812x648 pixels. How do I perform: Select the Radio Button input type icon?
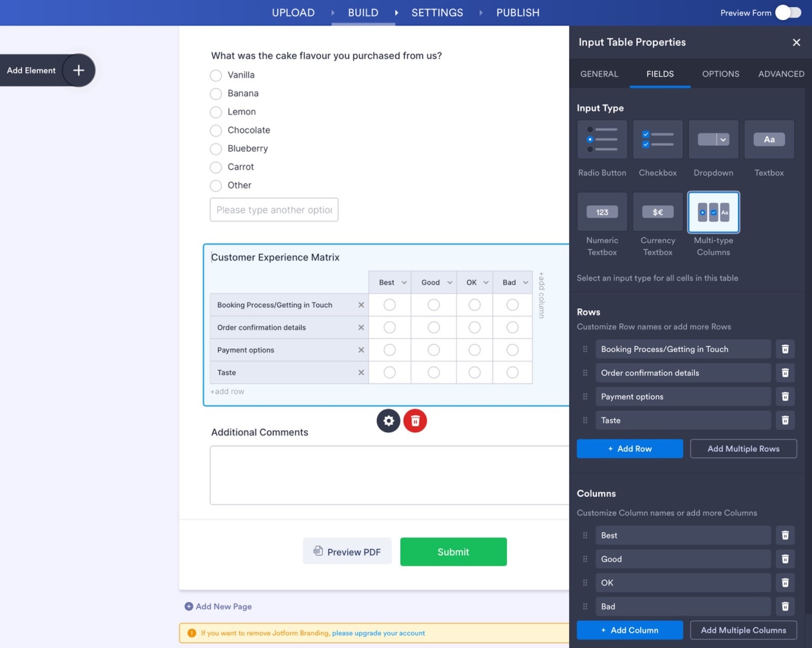[x=602, y=140]
